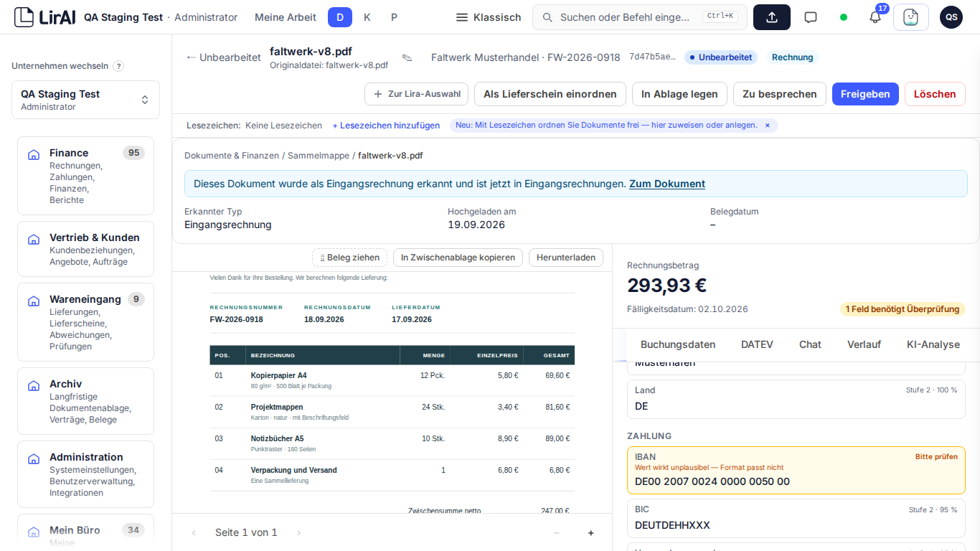Click the BIC field DEUTDEHHXXX

pos(796,517)
